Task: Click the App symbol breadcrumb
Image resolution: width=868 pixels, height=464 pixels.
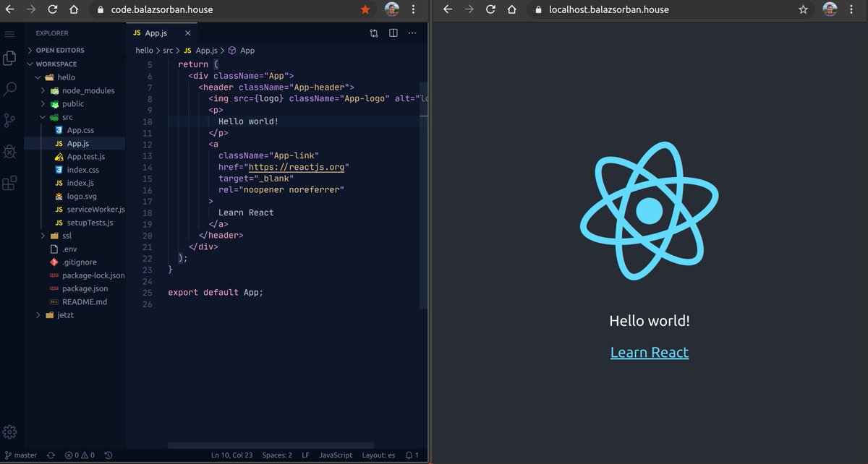Action: (242, 51)
